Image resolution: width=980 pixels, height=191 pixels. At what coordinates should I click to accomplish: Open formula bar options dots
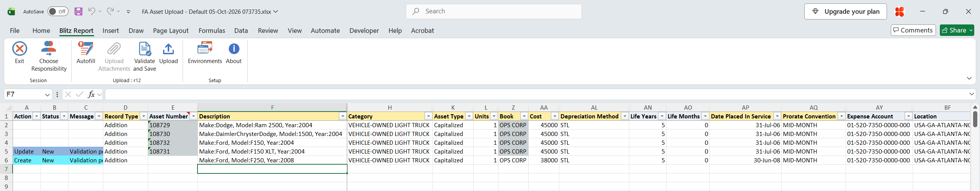pyautogui.click(x=57, y=94)
